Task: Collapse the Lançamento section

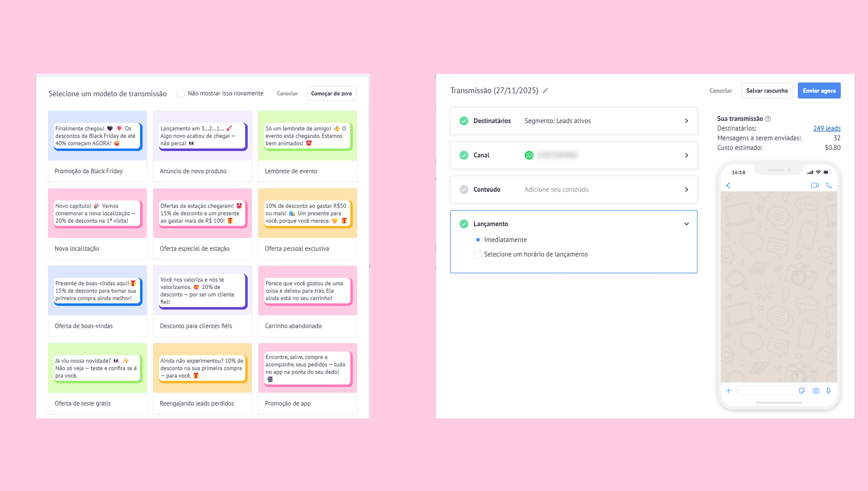Action: pos(686,224)
